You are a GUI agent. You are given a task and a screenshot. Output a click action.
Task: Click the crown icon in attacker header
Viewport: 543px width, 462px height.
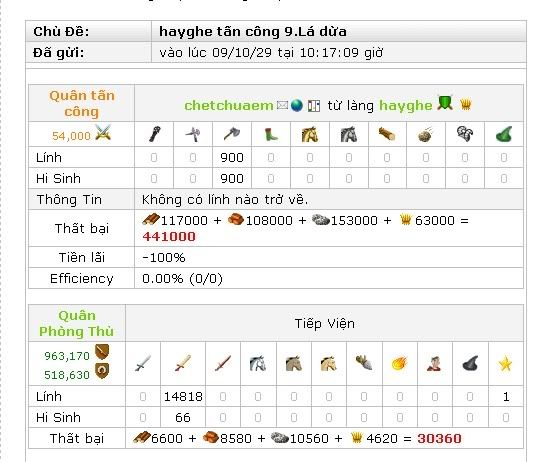[x=465, y=105]
